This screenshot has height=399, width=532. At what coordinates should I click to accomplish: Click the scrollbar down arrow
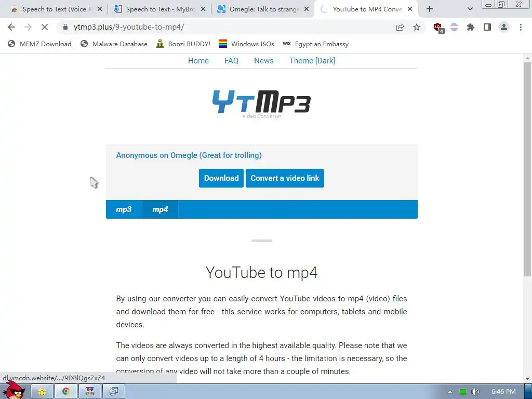tap(527, 379)
